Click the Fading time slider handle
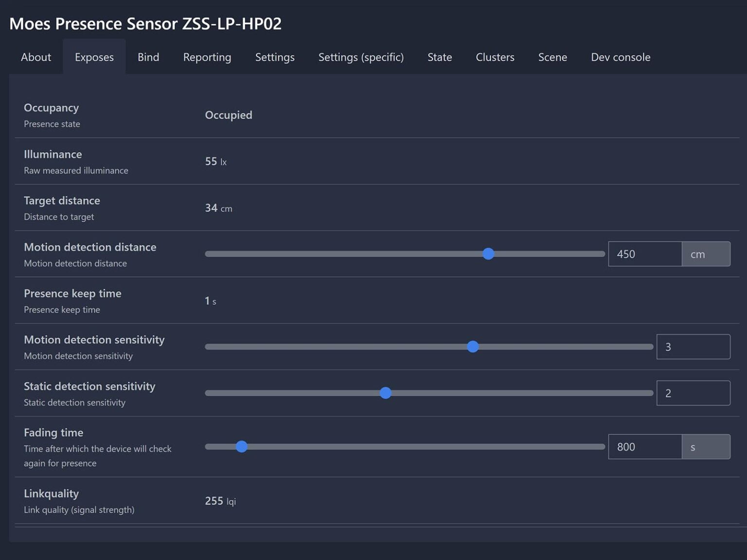The width and height of the screenshot is (747, 560). 241,446
